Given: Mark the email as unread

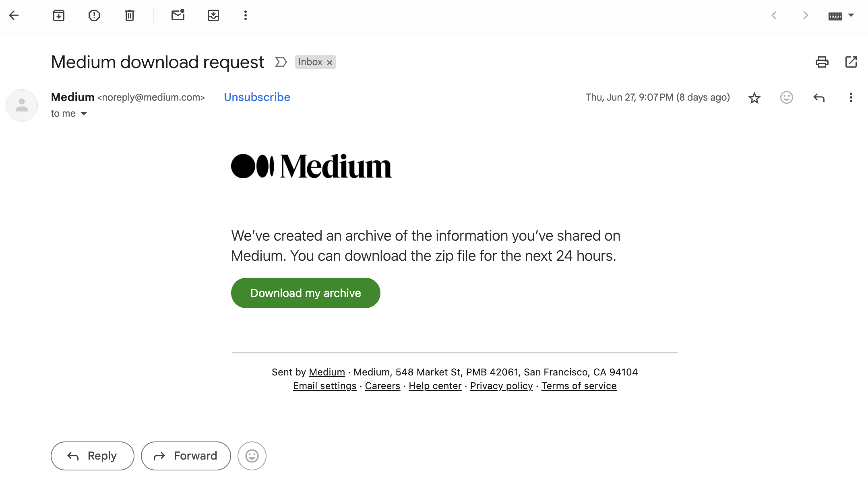Looking at the screenshot, I should [178, 16].
